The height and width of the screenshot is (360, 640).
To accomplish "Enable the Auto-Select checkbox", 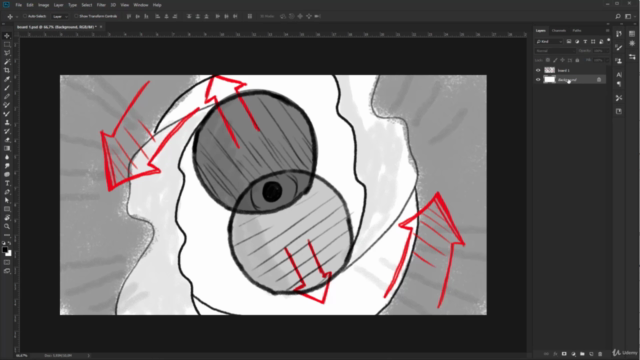I will click(x=25, y=16).
